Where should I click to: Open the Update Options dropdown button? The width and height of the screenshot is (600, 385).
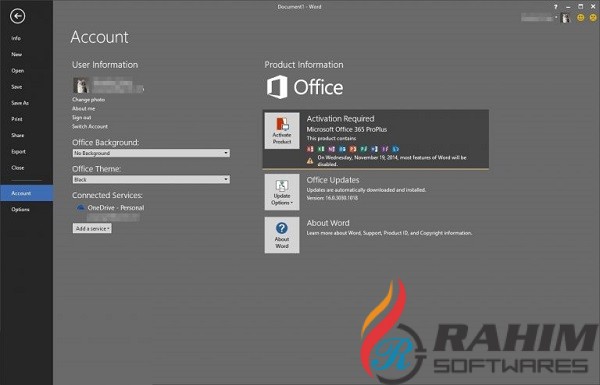[282, 192]
